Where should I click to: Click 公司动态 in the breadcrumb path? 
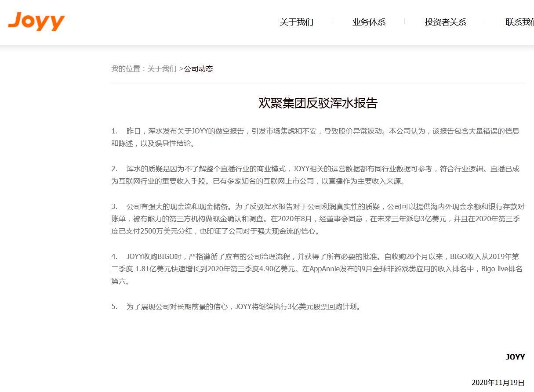[198, 68]
